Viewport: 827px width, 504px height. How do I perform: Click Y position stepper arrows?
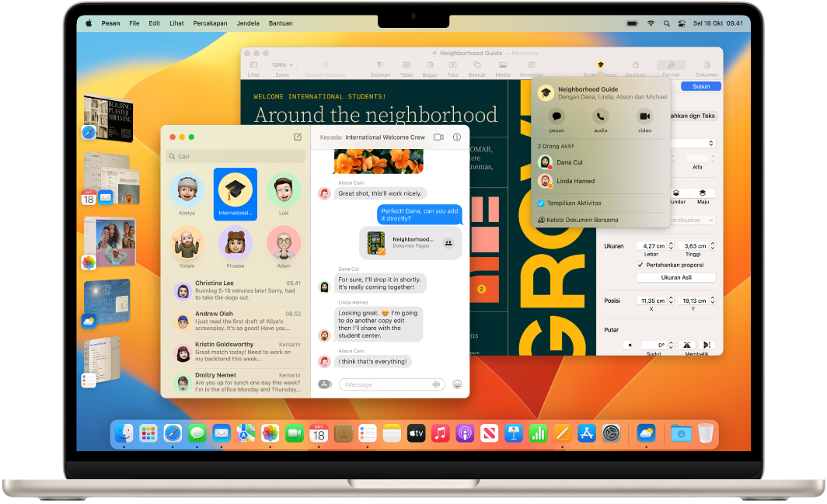coord(713,300)
